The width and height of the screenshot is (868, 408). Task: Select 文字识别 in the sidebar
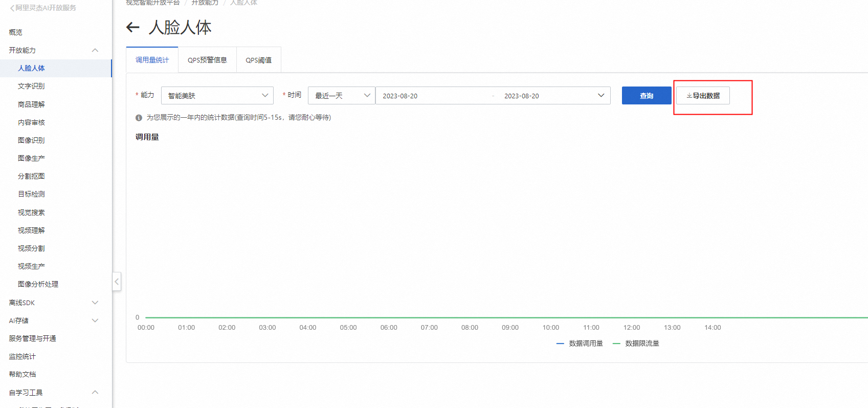click(31, 86)
